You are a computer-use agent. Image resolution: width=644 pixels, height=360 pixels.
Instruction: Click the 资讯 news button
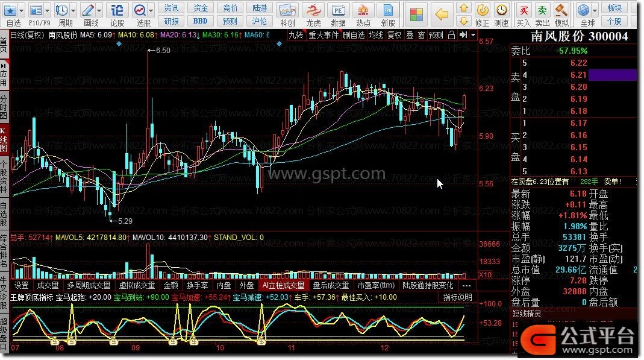tap(171, 8)
